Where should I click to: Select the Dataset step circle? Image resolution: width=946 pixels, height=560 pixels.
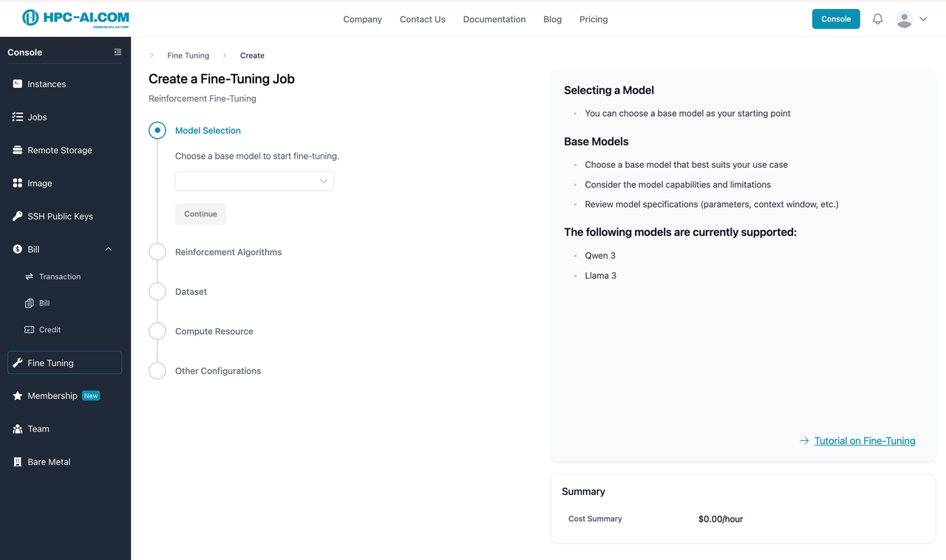157,292
